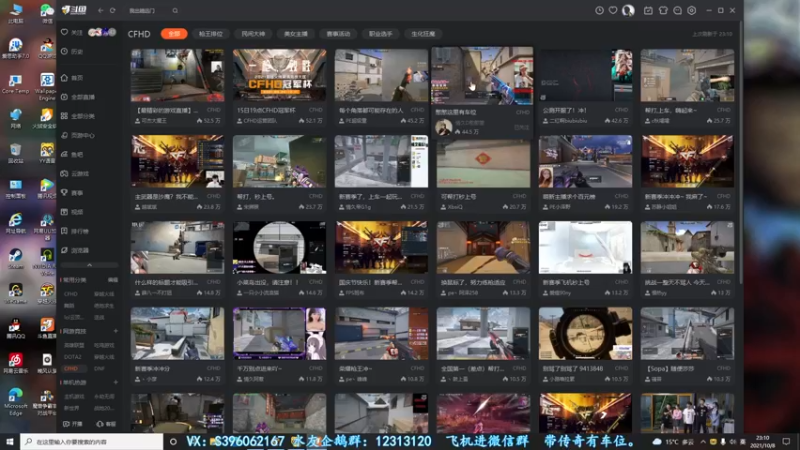Viewport: 800px width, 450px height.
Task: Open the CFHD冠军杯 stream thumbnail
Action: 279,75
